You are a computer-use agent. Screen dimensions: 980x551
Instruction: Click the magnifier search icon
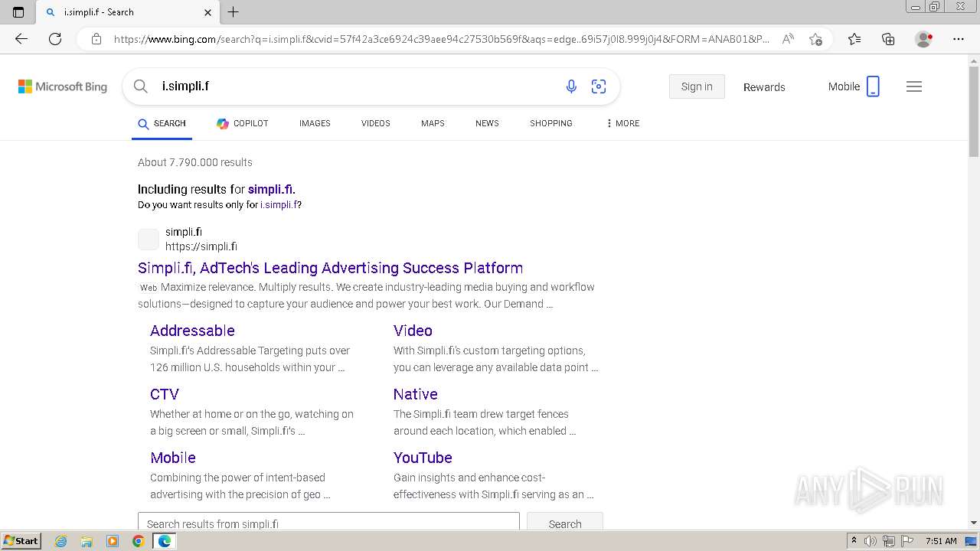tap(141, 86)
